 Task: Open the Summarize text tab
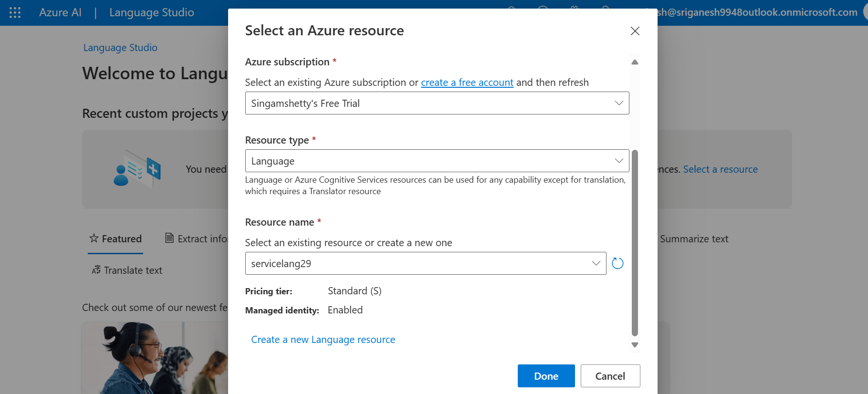pyautogui.click(x=694, y=238)
